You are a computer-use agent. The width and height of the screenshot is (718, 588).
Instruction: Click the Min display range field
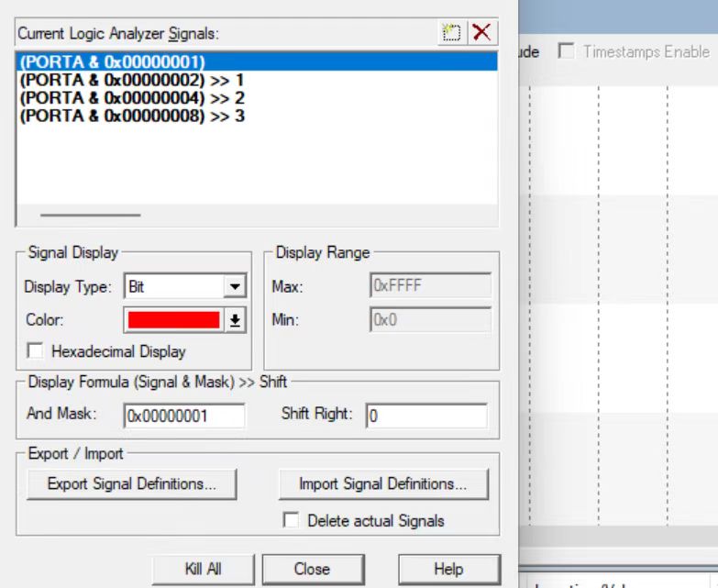point(430,319)
